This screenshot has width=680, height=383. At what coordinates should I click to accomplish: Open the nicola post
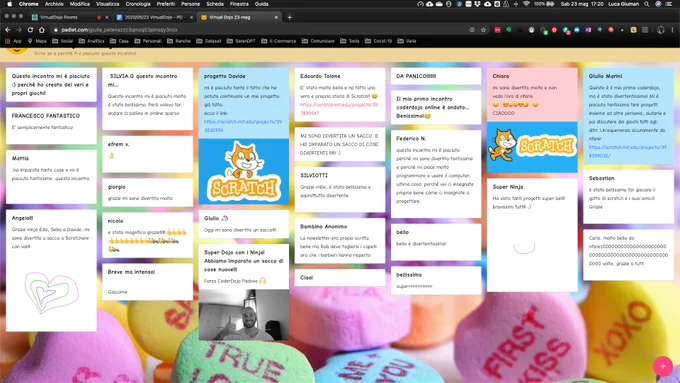[x=147, y=235]
